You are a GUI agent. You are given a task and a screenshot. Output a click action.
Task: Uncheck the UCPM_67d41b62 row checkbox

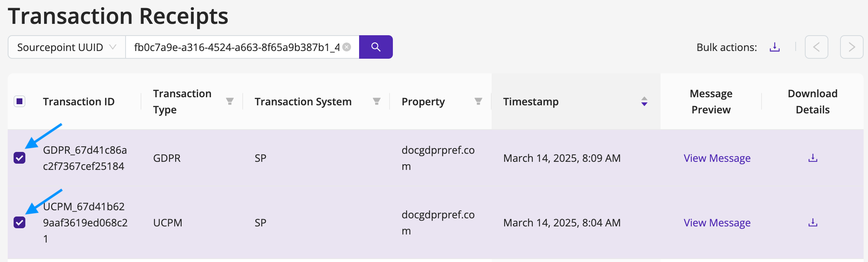click(x=19, y=222)
